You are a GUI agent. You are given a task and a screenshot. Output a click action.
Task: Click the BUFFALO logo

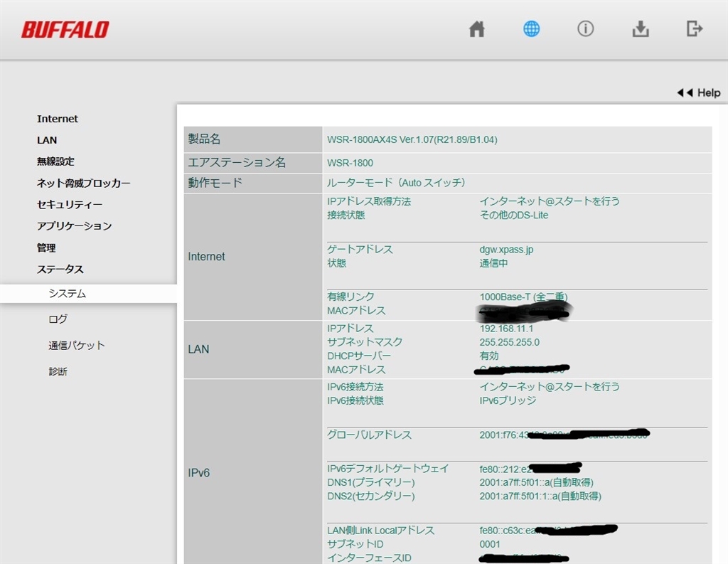(65, 30)
